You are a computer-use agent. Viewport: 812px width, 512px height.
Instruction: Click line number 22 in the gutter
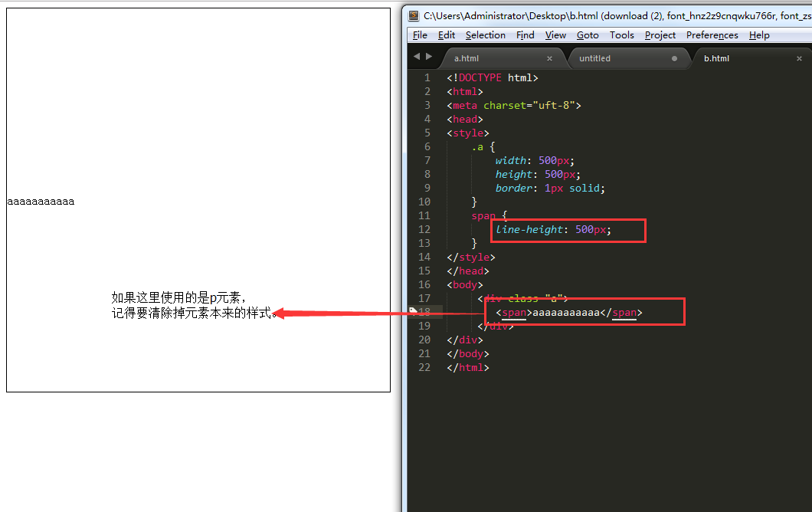(x=424, y=367)
